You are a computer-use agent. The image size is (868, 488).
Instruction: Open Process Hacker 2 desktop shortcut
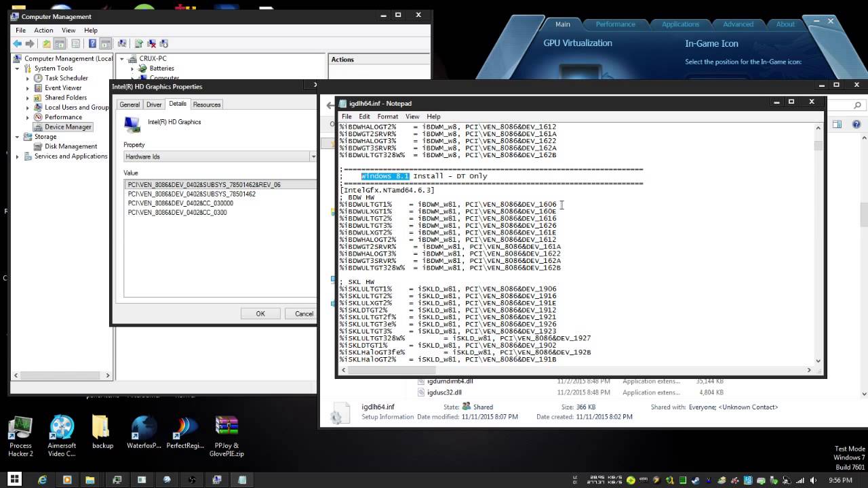coord(20,436)
